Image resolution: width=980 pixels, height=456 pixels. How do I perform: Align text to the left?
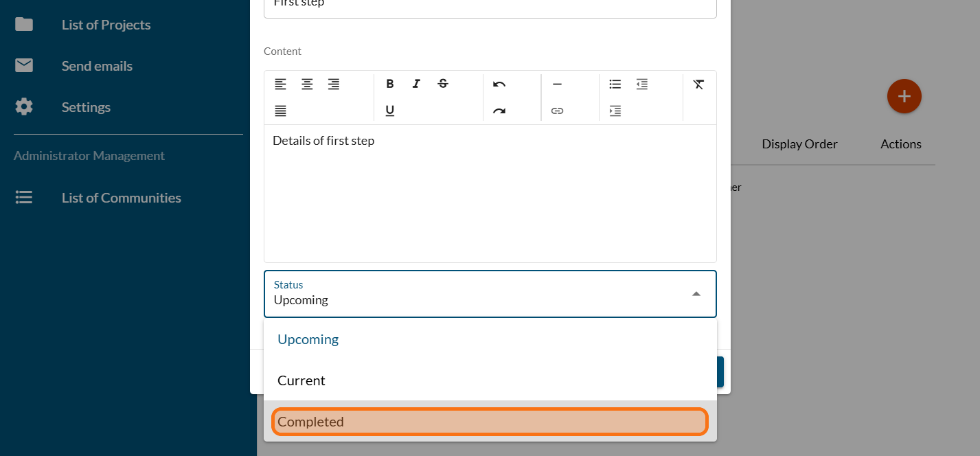click(280, 84)
